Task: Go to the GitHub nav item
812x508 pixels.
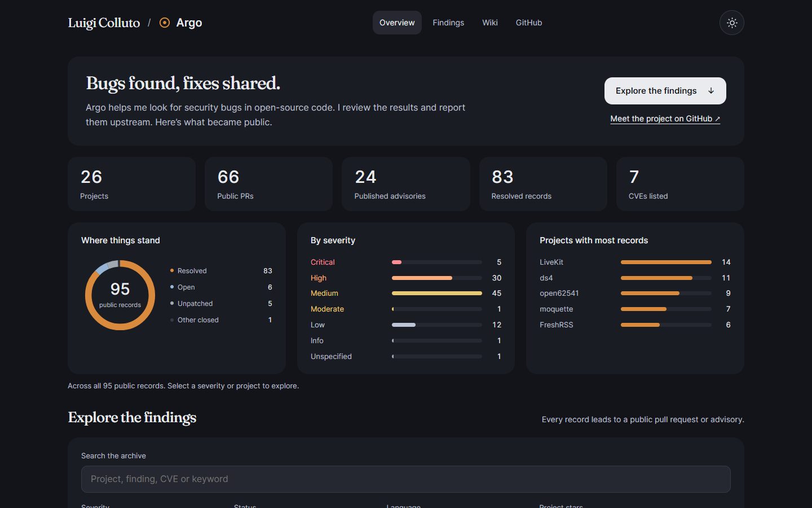Action: 529,23
